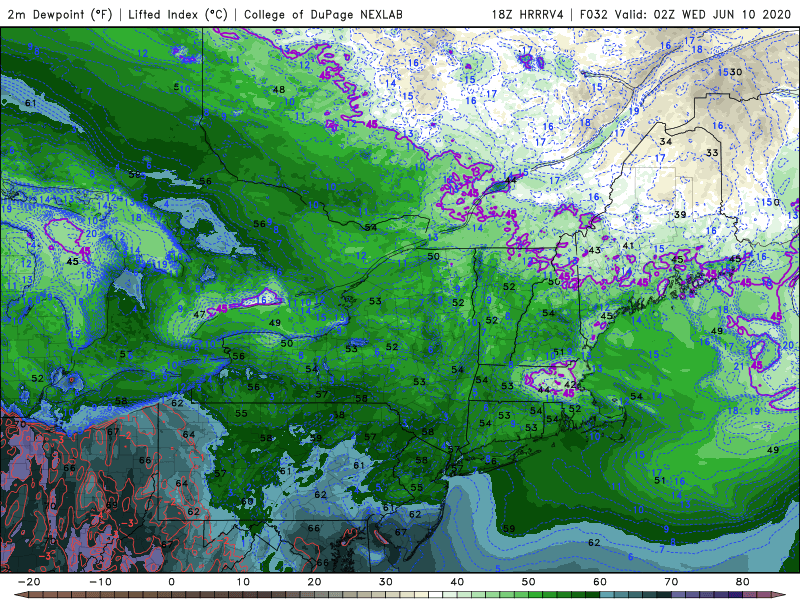Click the '0' label on the color scale
Image resolution: width=800 pixels, height=600 pixels.
pyautogui.click(x=171, y=582)
